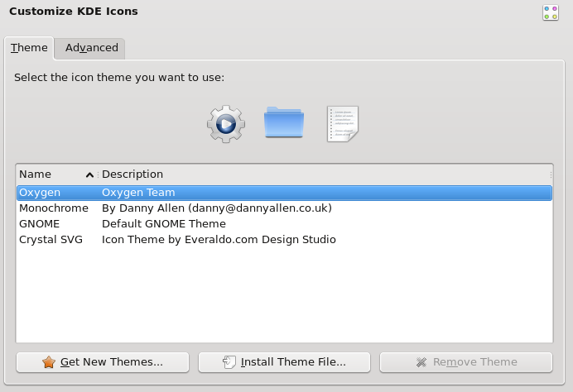Toggle the sort arrow in Name column
573x392 pixels.
click(x=89, y=174)
